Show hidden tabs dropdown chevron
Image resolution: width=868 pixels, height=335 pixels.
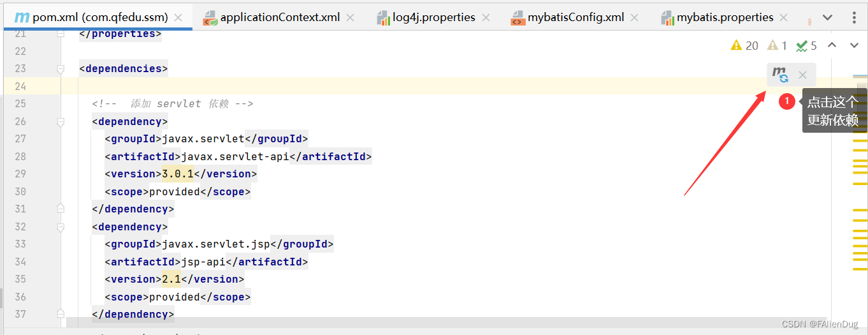[x=828, y=18]
